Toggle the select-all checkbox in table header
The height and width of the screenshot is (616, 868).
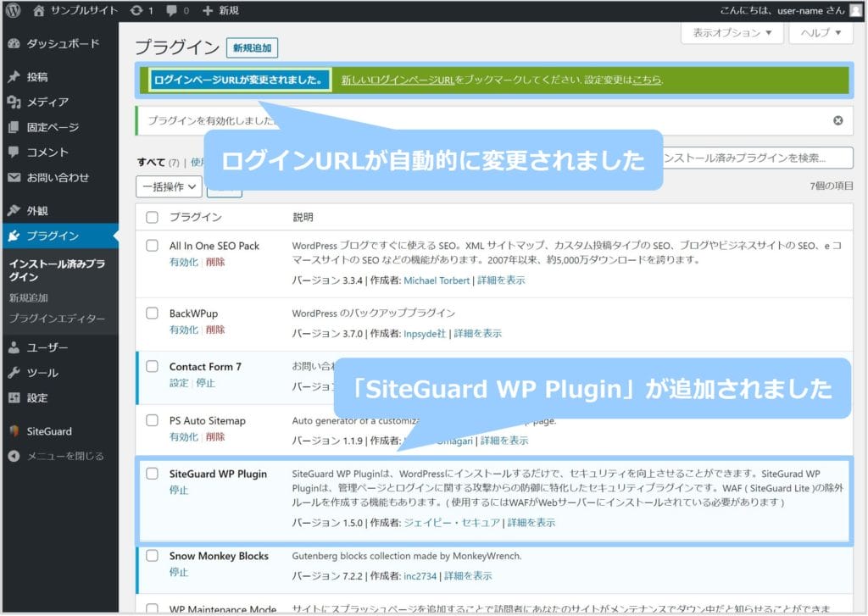pos(152,218)
